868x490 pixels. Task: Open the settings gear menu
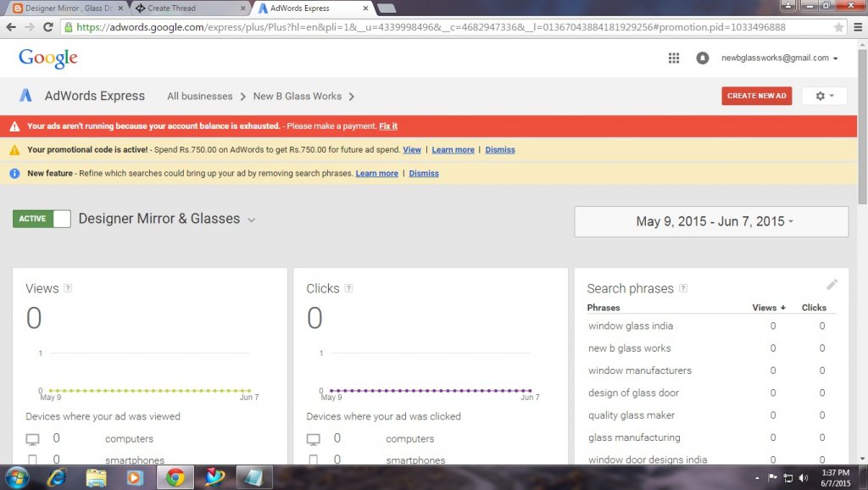pos(824,96)
